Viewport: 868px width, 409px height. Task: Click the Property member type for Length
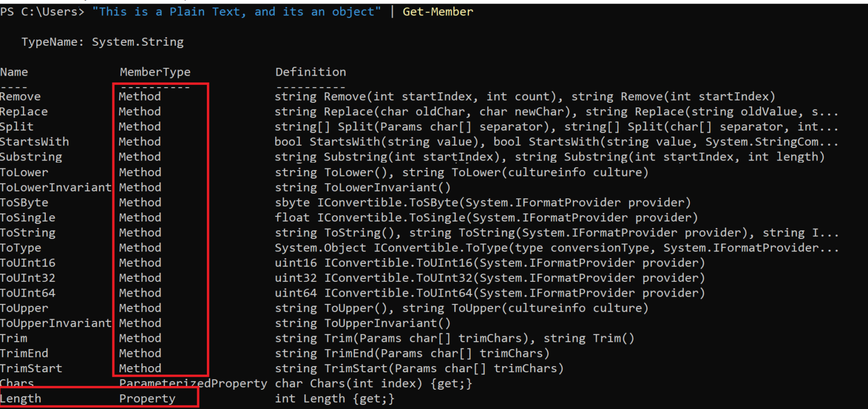point(147,399)
